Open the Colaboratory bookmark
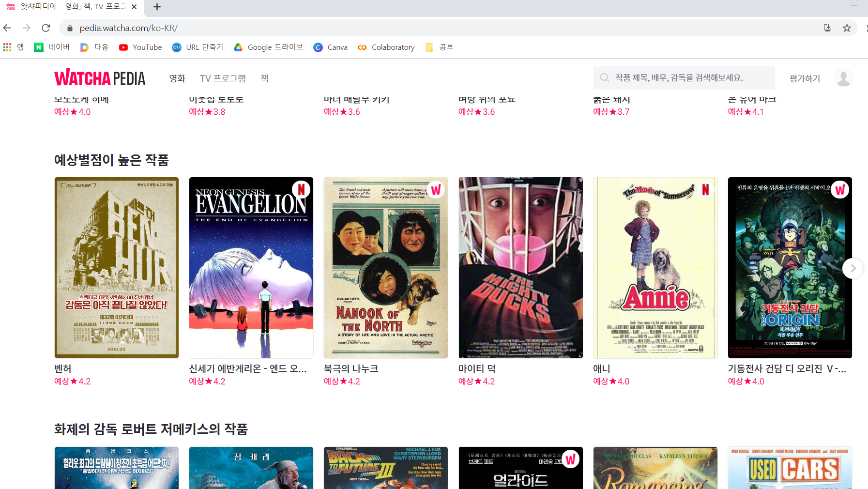The image size is (868, 489). pos(386,47)
